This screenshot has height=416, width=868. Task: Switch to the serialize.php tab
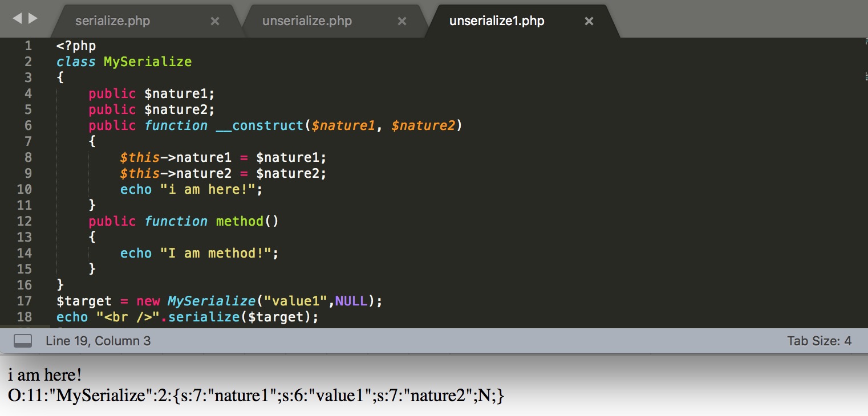(112, 21)
